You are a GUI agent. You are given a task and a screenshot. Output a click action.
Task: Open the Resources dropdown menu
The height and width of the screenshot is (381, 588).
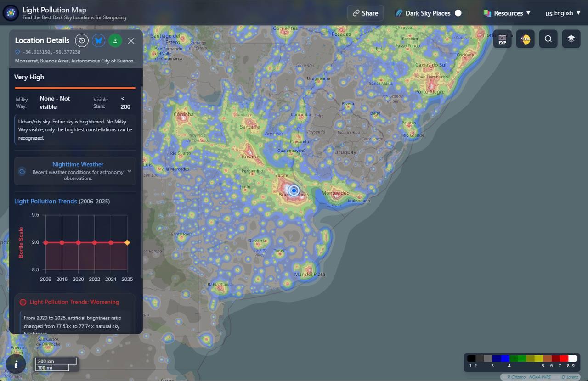pos(507,13)
